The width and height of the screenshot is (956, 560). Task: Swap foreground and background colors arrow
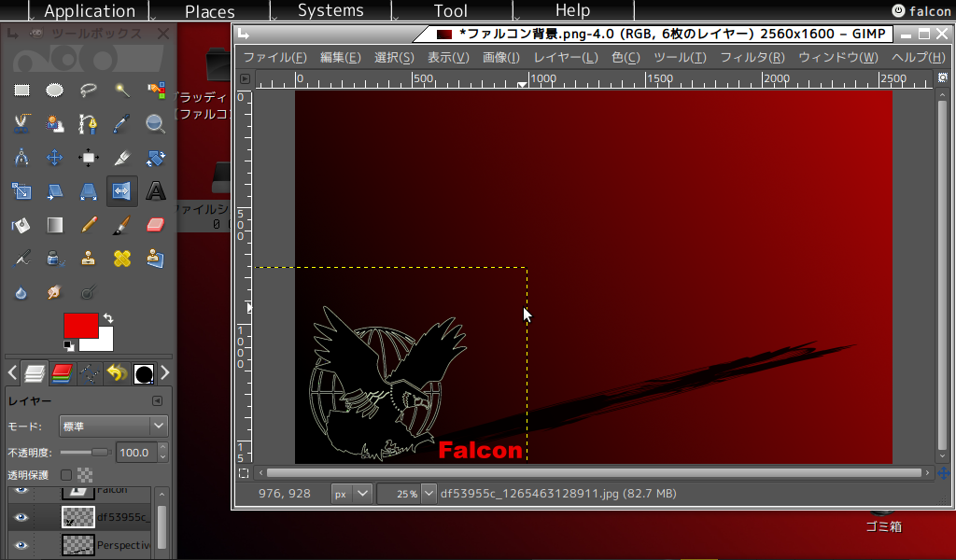108,318
